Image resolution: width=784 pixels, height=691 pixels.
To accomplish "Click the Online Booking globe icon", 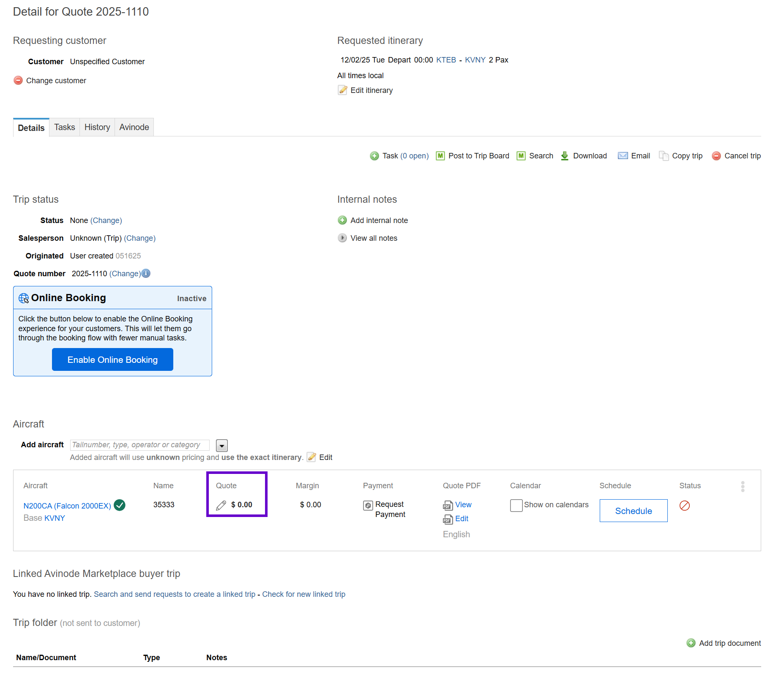I will 24,298.
